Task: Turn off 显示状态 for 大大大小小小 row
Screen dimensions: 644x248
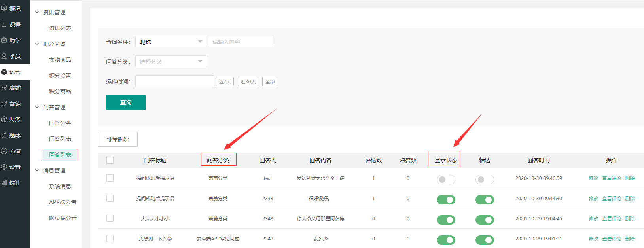Action: coord(446,220)
